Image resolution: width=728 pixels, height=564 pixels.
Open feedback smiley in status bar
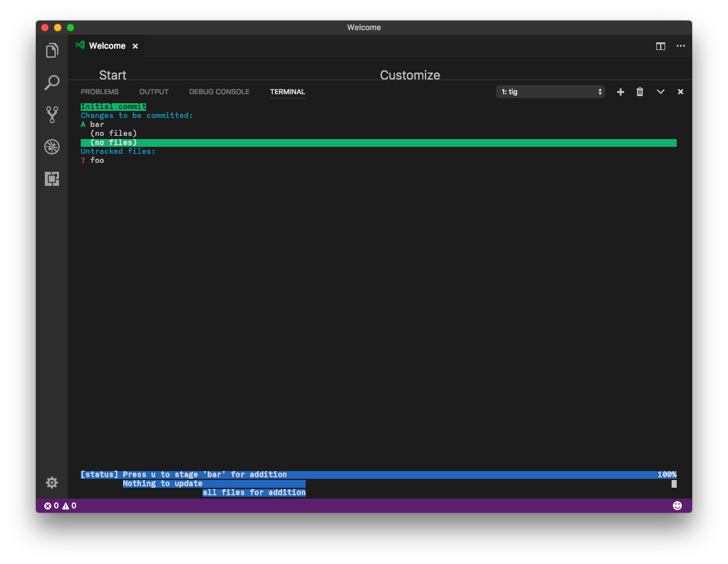677,506
